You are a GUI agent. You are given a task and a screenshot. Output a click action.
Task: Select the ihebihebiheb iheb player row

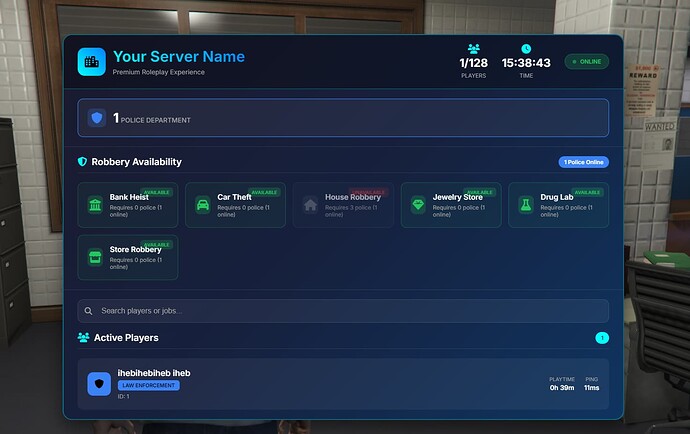[x=342, y=384]
